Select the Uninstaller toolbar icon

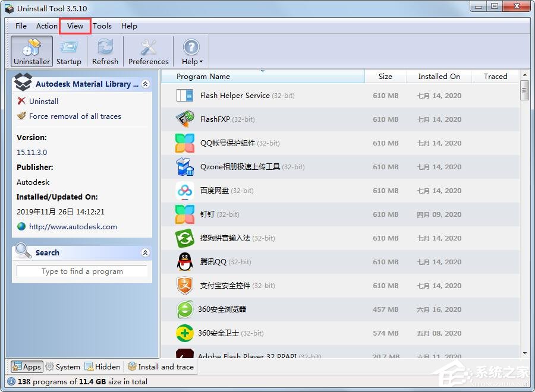31,51
